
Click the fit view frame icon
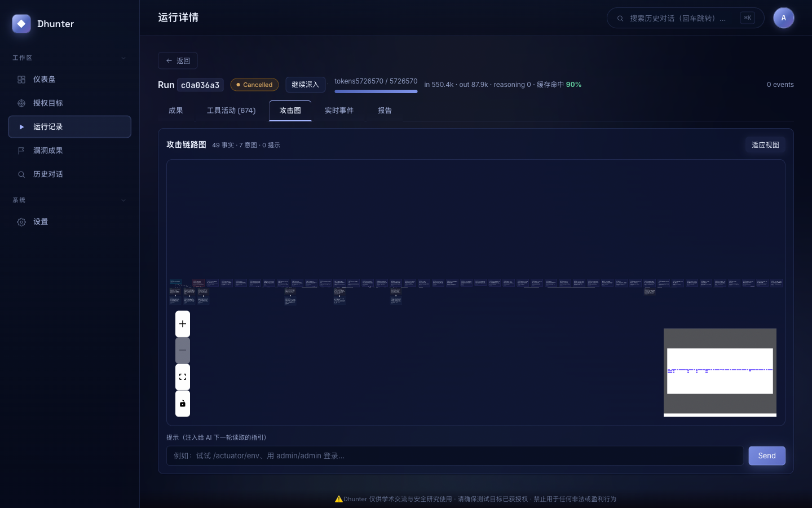point(183,377)
